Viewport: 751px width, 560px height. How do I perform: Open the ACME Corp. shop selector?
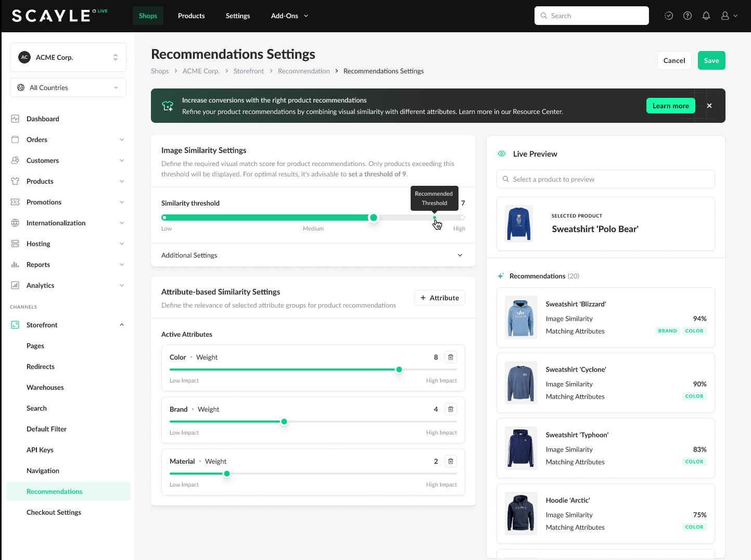coord(68,57)
